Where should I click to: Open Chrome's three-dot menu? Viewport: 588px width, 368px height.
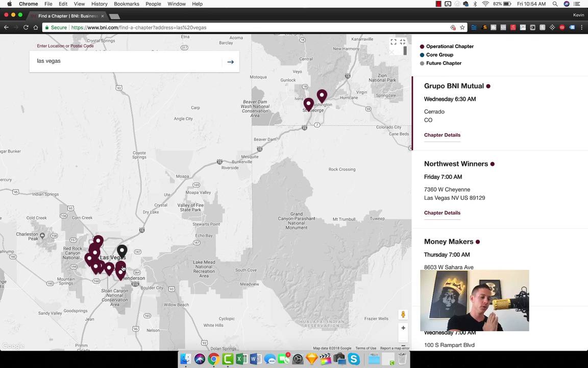pos(582,28)
